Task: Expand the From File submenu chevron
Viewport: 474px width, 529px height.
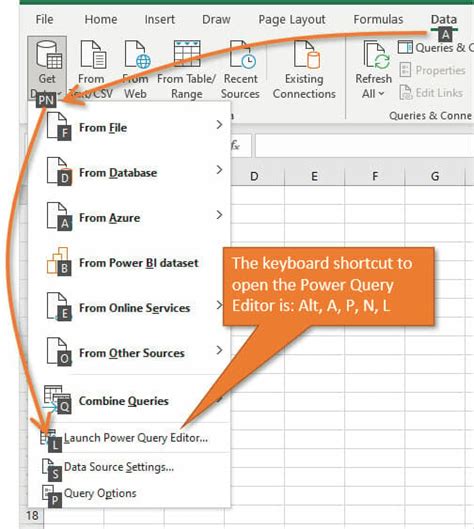Action: (219, 125)
